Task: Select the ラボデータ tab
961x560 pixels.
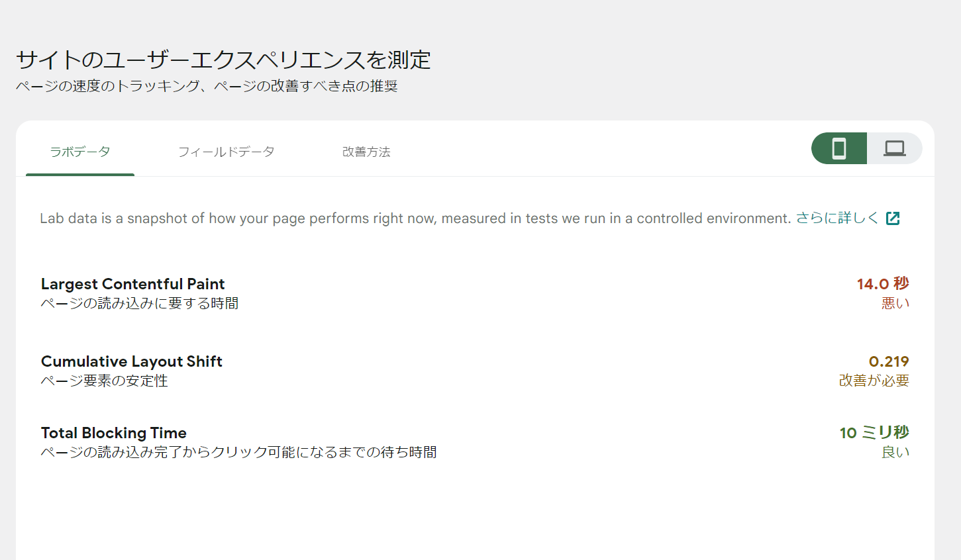Action: click(x=79, y=152)
